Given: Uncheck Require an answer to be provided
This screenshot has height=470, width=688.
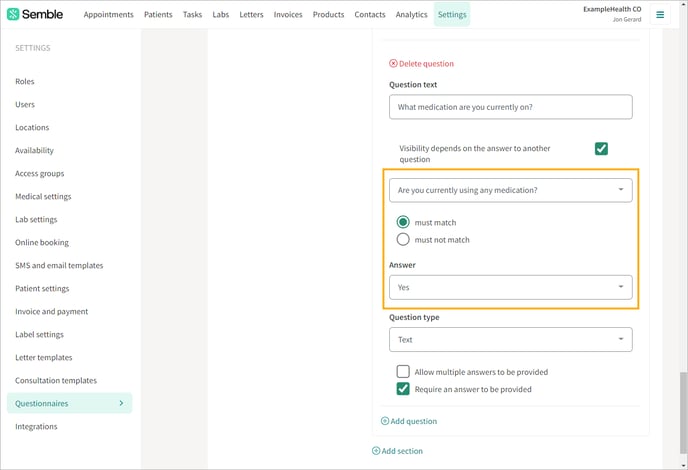Looking at the screenshot, I should tap(403, 389).
